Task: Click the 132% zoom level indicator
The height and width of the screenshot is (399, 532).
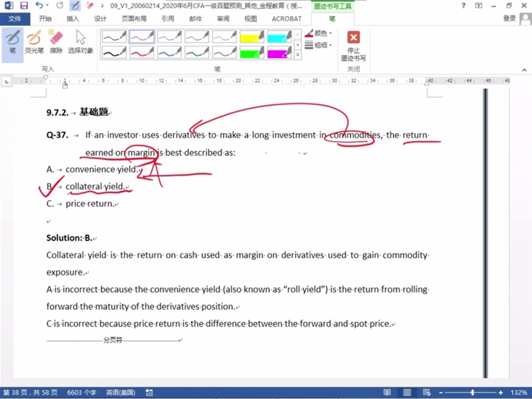Action: tap(519, 392)
